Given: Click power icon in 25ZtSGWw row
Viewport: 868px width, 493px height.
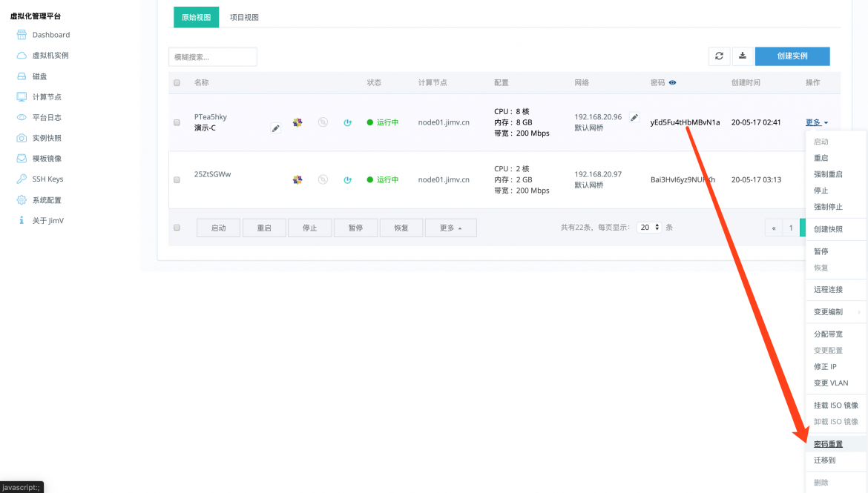Looking at the screenshot, I should point(348,180).
